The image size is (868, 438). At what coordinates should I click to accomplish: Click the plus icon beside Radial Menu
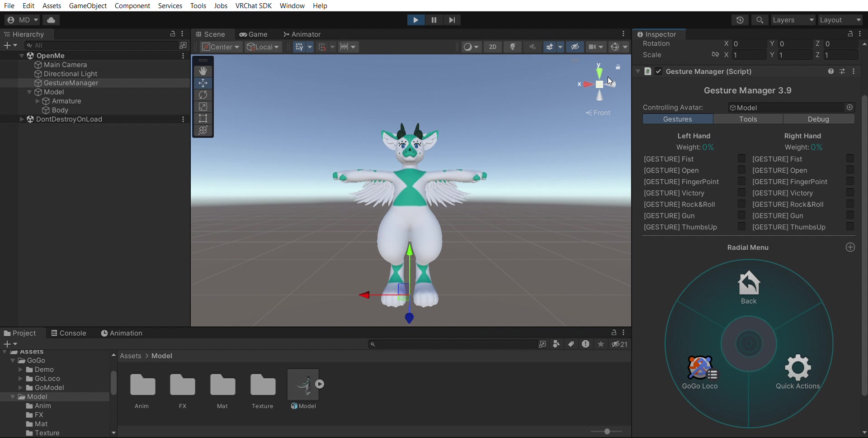tap(850, 247)
